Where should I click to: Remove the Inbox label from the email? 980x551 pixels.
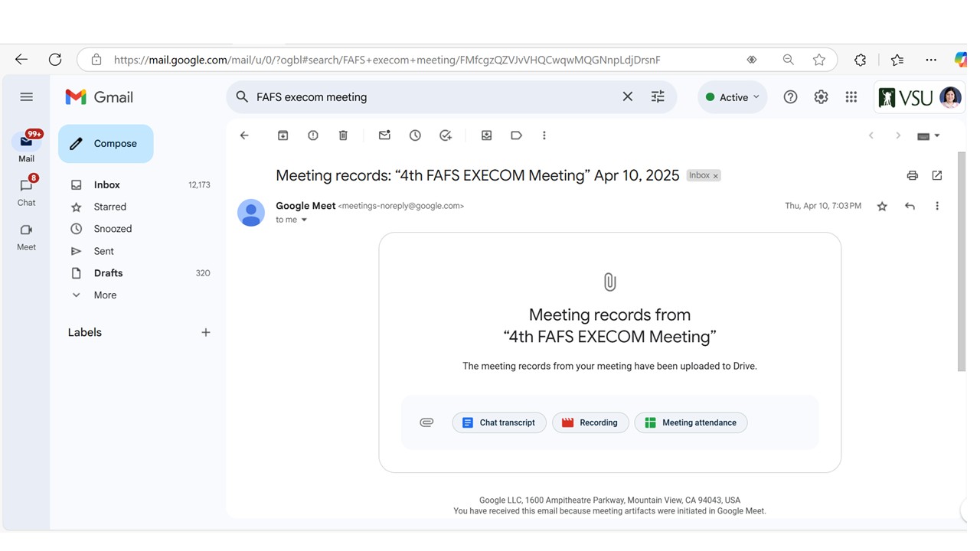(716, 176)
